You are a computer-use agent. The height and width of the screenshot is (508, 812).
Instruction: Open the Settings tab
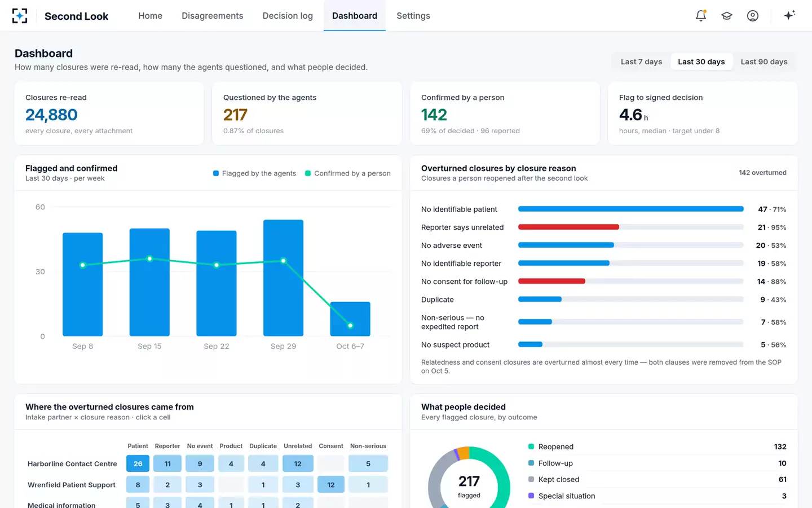[413, 16]
